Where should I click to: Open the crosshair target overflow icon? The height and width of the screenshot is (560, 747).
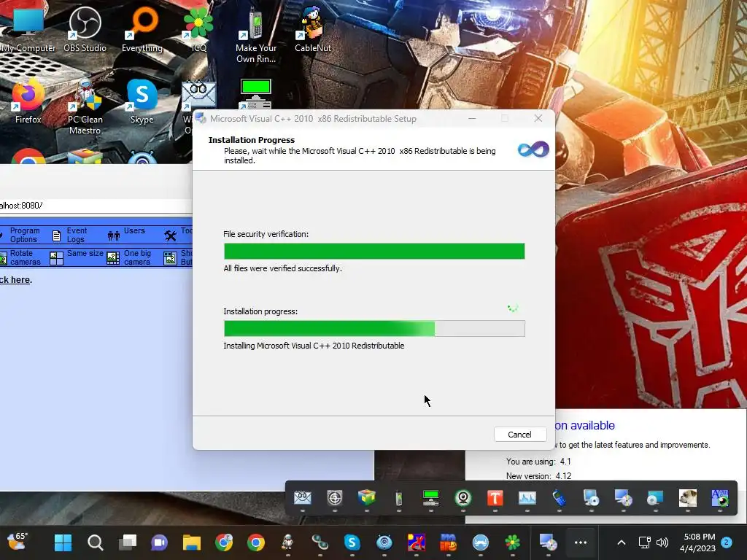click(x=334, y=498)
